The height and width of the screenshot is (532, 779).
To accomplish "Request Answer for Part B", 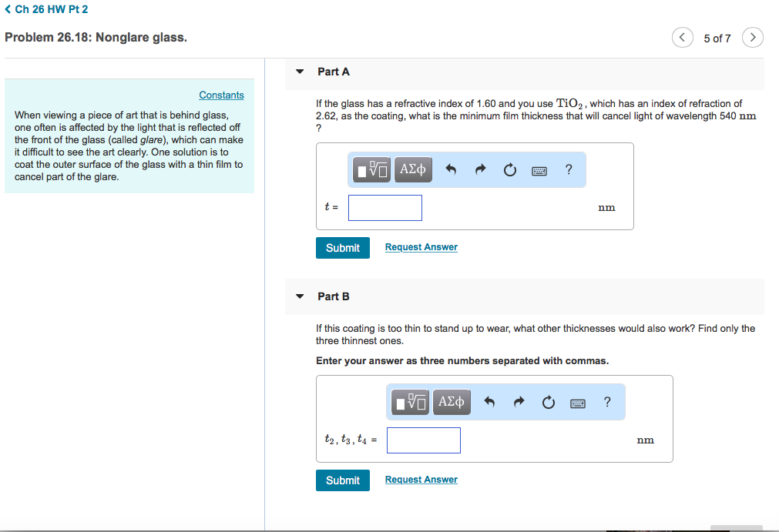I will pos(421,480).
